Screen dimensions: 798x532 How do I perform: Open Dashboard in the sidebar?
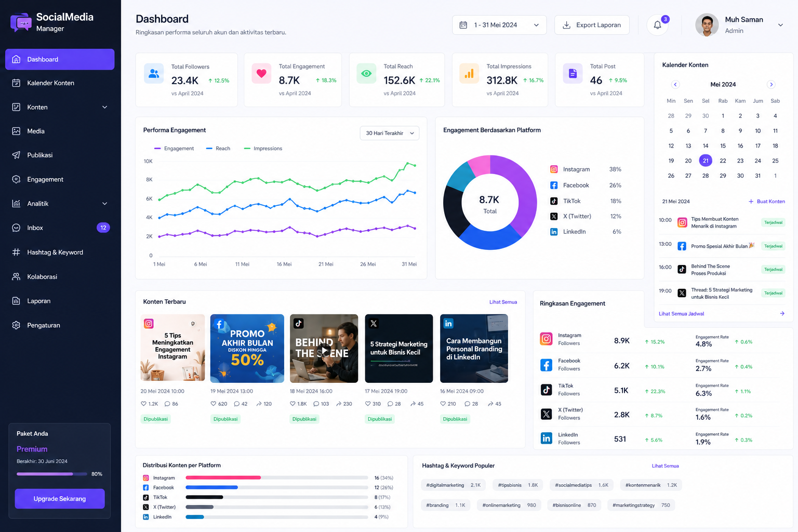pyautogui.click(x=60, y=59)
